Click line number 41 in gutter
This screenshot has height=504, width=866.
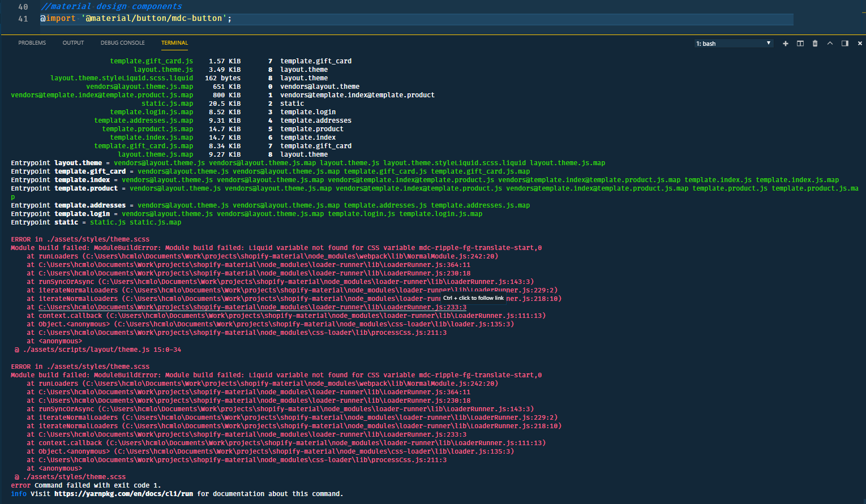(x=23, y=19)
